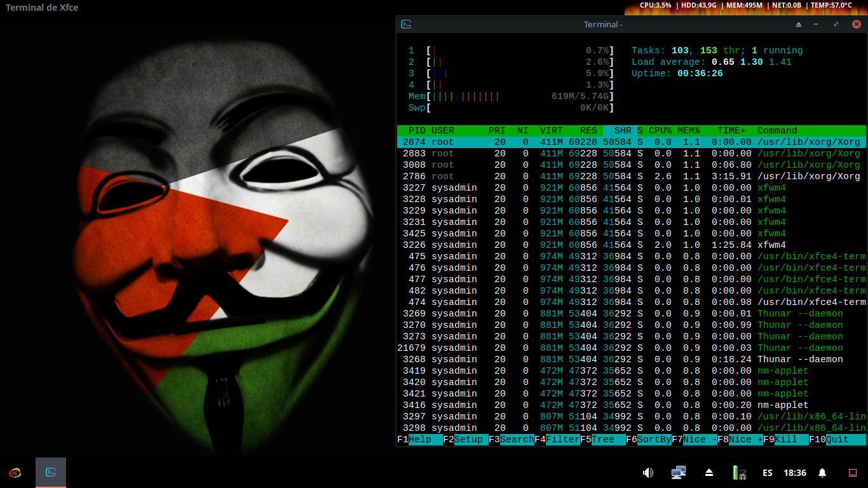This screenshot has width=868, height=488.
Task: Sort by clicking the CPU% column header
Action: point(660,130)
